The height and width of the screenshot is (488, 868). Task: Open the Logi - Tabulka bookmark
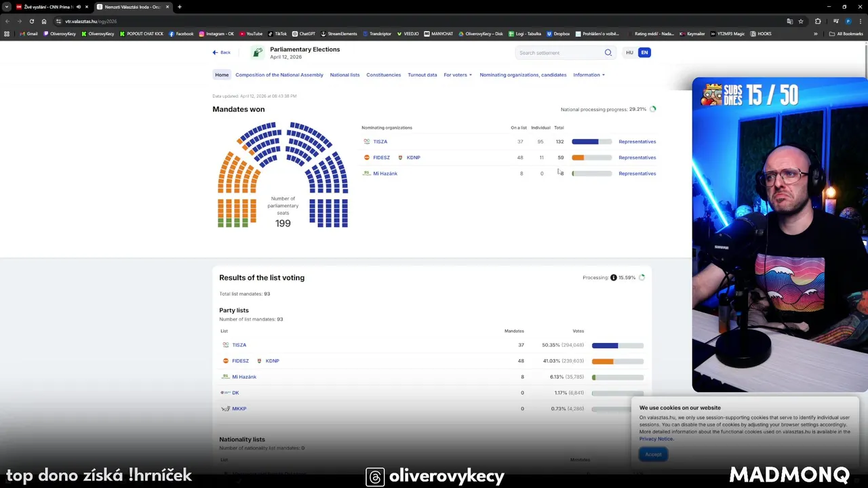point(525,34)
